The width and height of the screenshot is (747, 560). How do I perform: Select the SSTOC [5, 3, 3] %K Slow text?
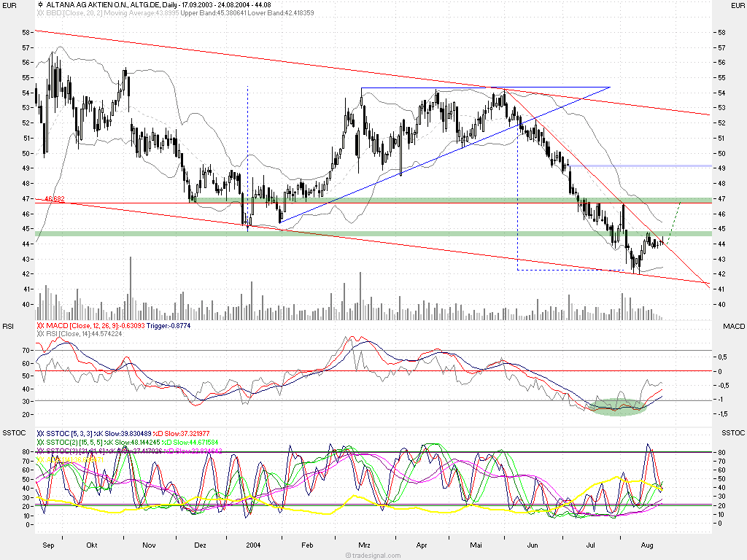[98, 434]
